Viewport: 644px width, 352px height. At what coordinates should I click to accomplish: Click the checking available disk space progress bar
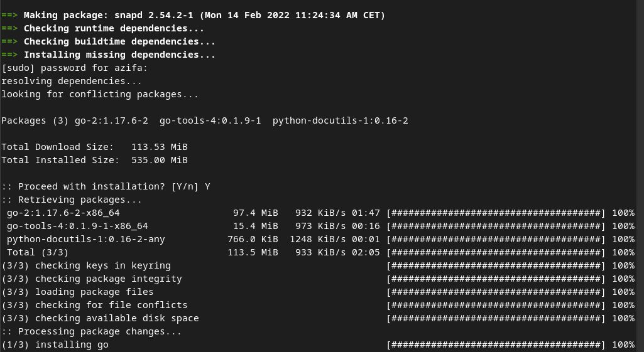[x=496, y=318]
